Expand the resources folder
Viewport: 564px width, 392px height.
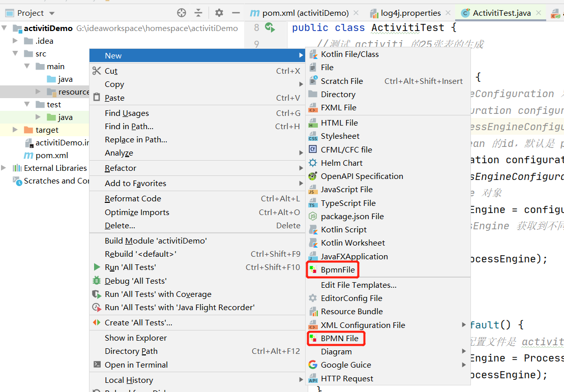(38, 92)
